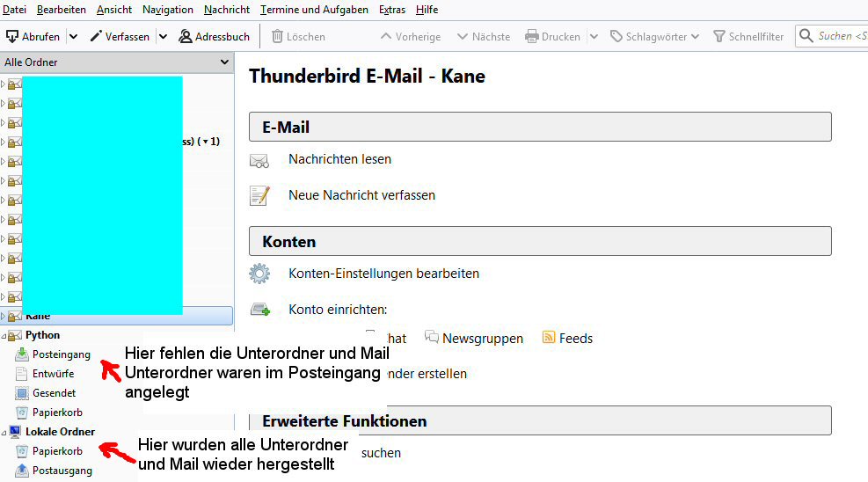Click the Gesendet sent icon
This screenshot has height=482, width=868.
(x=22, y=393)
